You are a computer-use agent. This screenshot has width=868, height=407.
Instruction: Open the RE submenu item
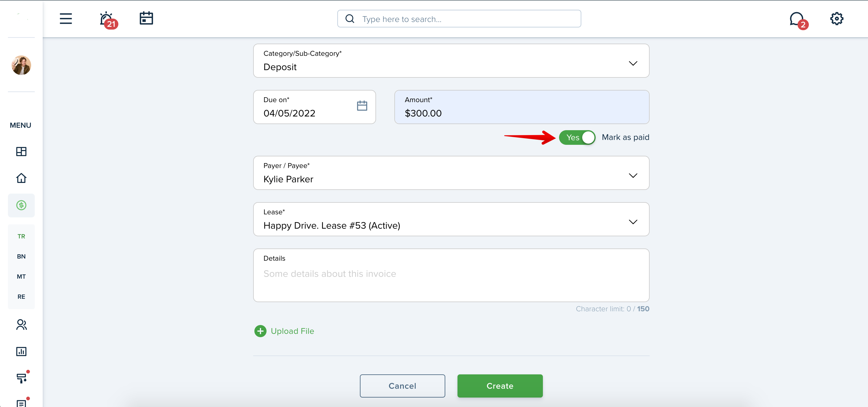click(21, 297)
